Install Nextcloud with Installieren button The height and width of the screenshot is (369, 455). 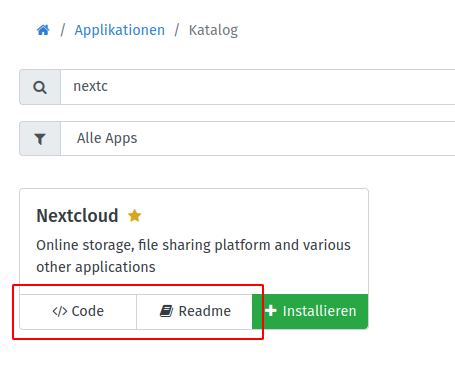[x=310, y=311]
